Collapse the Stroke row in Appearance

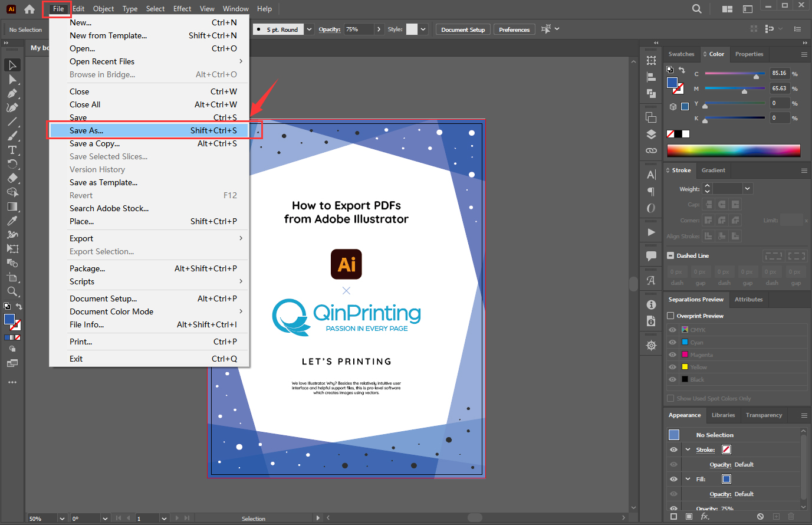(x=688, y=449)
